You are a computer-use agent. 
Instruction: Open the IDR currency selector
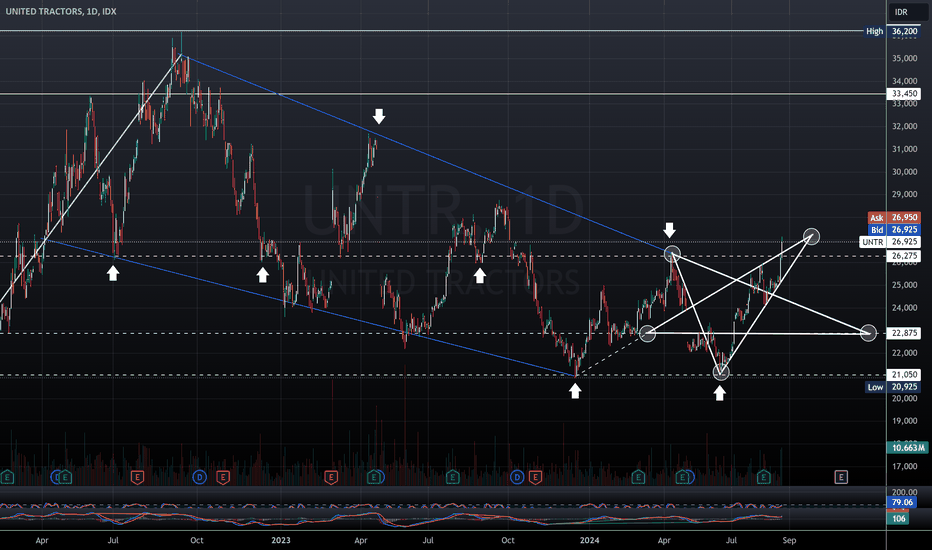pos(908,12)
